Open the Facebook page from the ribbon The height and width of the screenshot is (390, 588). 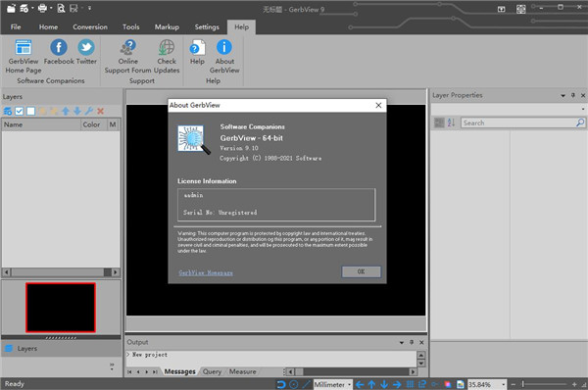point(59,52)
